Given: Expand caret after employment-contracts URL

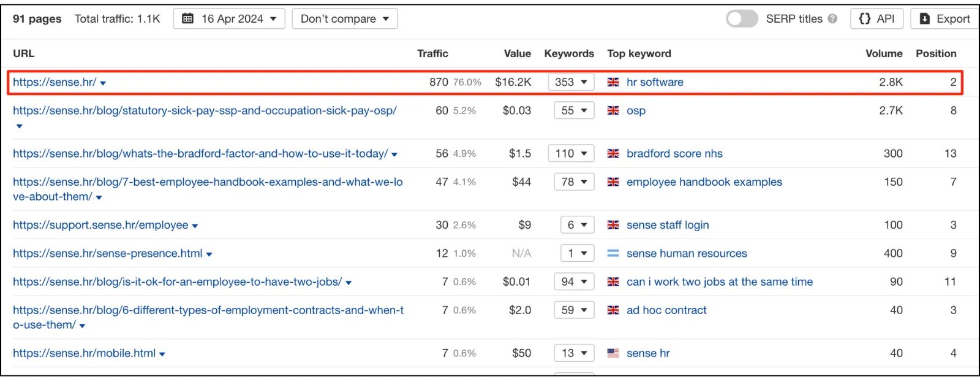Looking at the screenshot, I should [82, 326].
